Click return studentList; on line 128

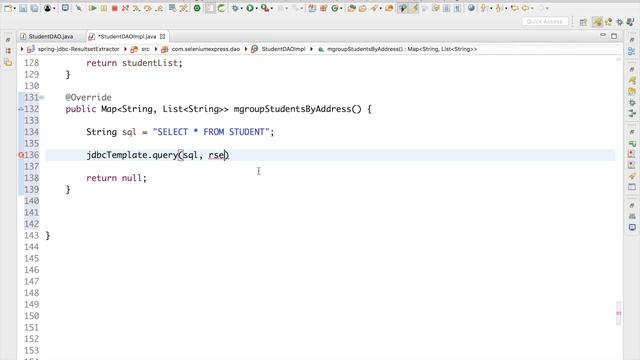coord(134,63)
